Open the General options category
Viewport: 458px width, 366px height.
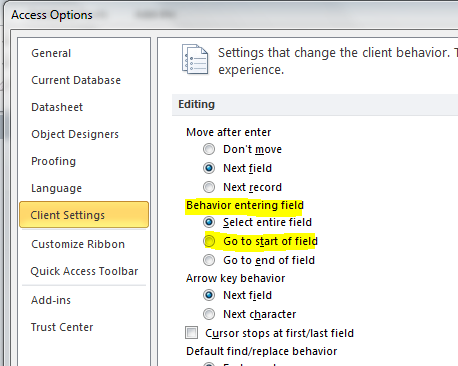pos(51,53)
